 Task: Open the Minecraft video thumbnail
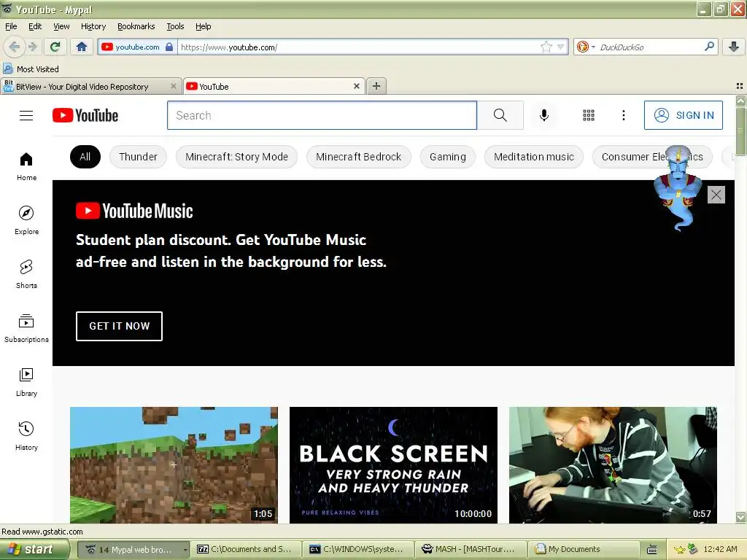coord(174,464)
